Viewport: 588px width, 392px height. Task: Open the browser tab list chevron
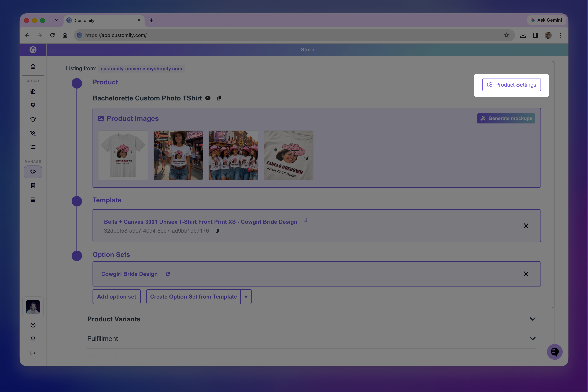(x=57, y=20)
